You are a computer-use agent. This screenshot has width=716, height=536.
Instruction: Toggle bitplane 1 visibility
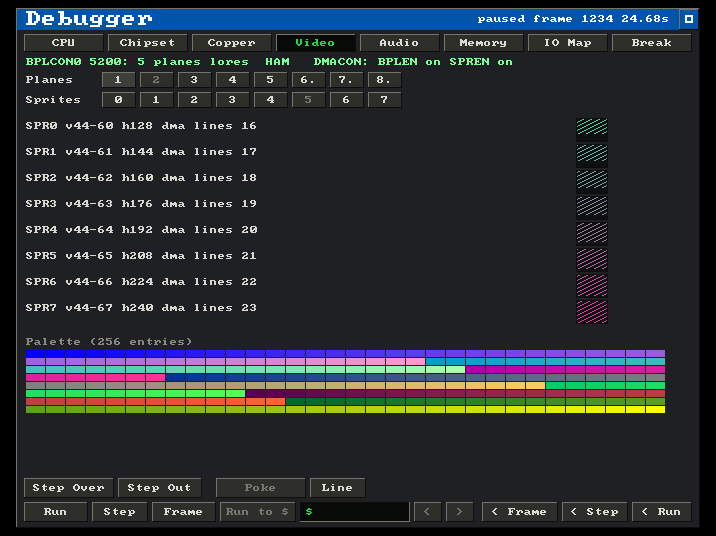coord(118,80)
